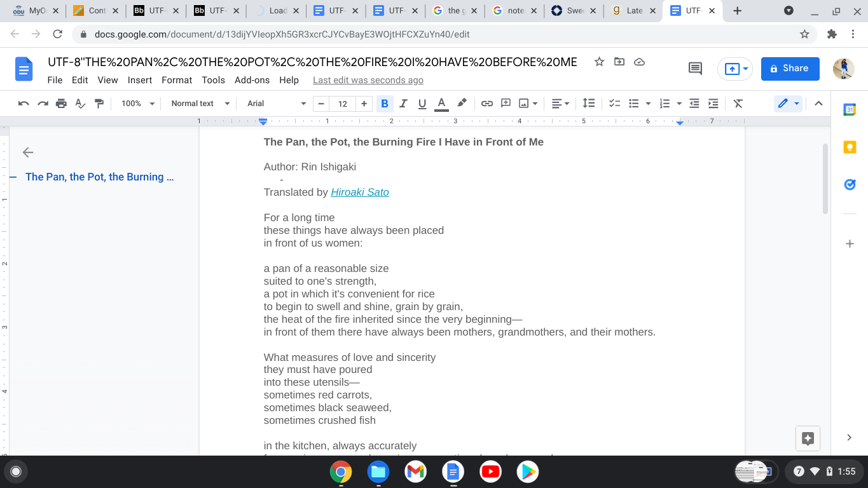Screen dimensions: 868x488
Task: Go to Docs home via the logo
Action: (x=24, y=69)
